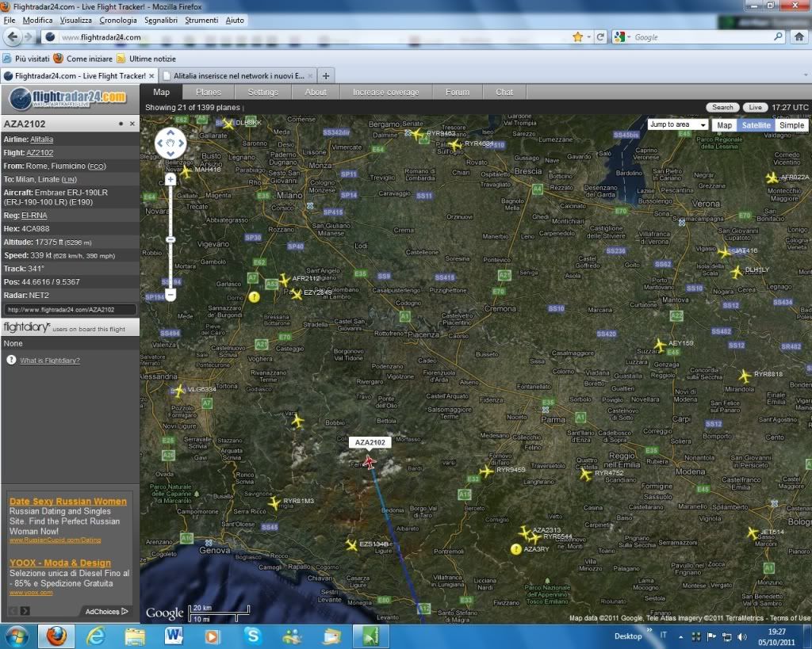Screen dimensions: 812x649
Task: Select the MAH416 plane icon
Action: pyautogui.click(x=186, y=171)
